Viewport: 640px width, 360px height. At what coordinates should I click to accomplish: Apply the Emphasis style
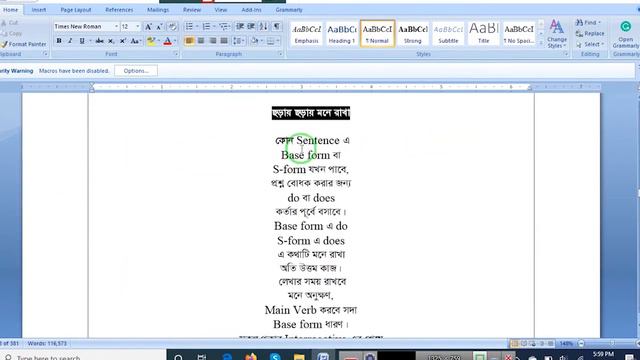[x=307, y=33]
